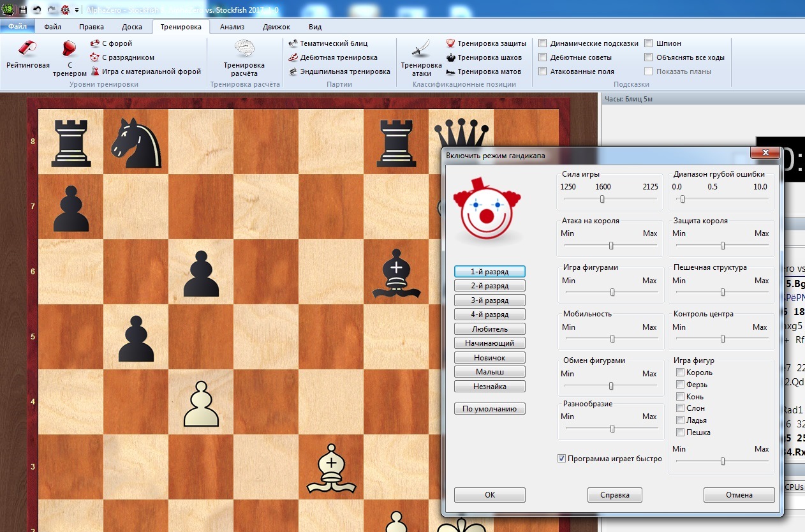Enable Динамические подсказки checkbox
The width and height of the screenshot is (805, 532).
[x=543, y=43]
